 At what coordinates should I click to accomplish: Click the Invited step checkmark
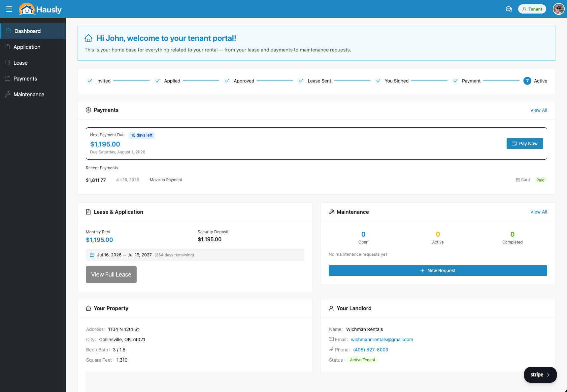pos(90,81)
